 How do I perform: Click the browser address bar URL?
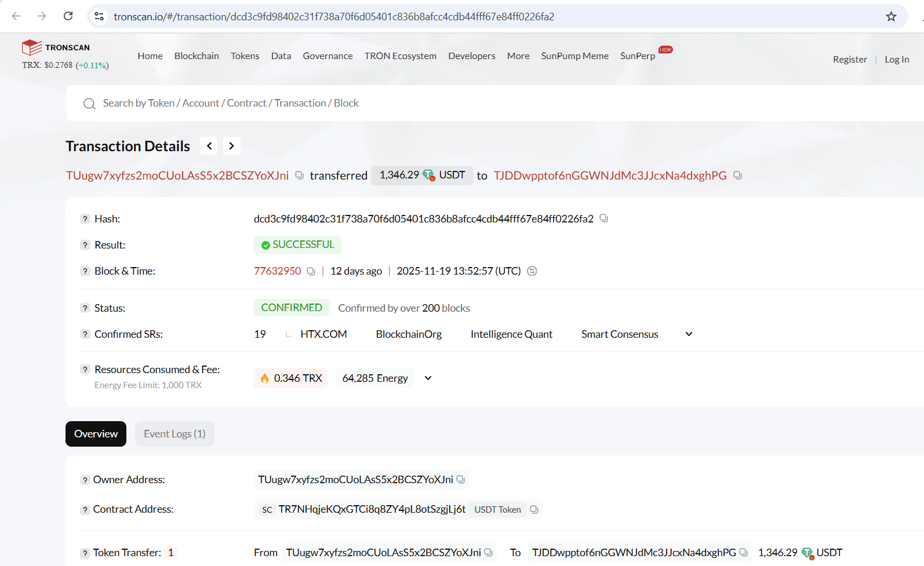click(x=334, y=16)
